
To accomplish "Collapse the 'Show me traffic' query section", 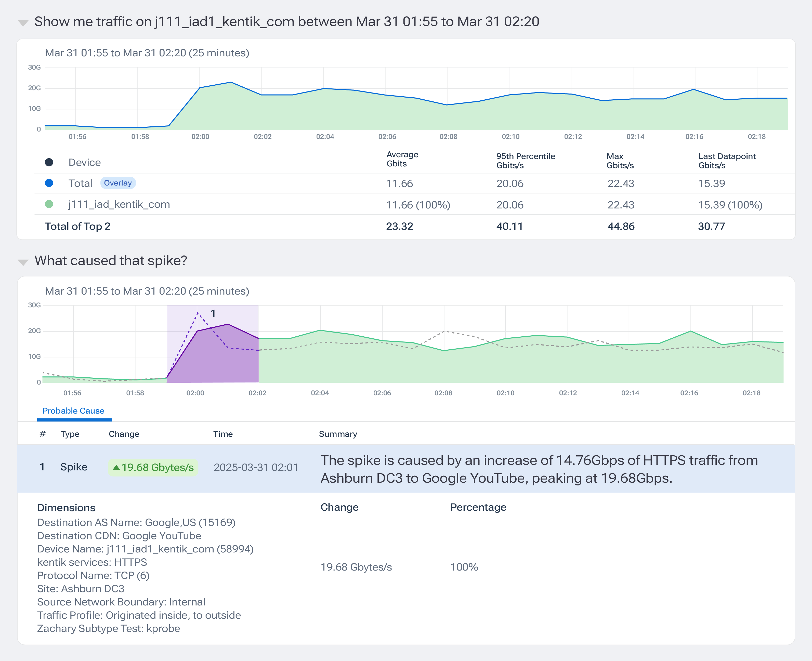I will point(23,23).
